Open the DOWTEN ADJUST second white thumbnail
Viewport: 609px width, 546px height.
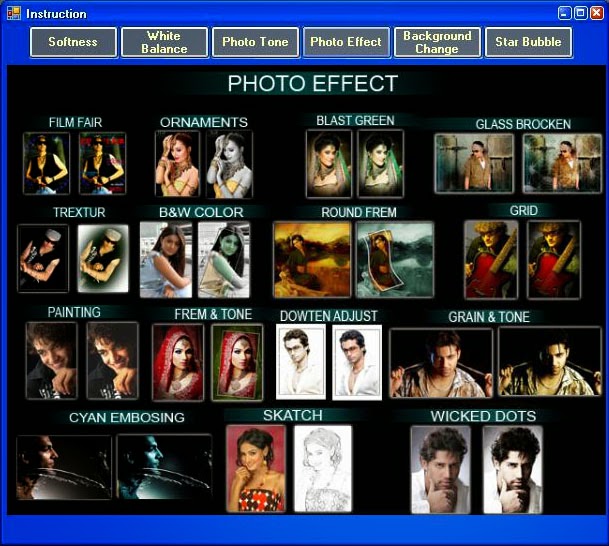tap(357, 362)
